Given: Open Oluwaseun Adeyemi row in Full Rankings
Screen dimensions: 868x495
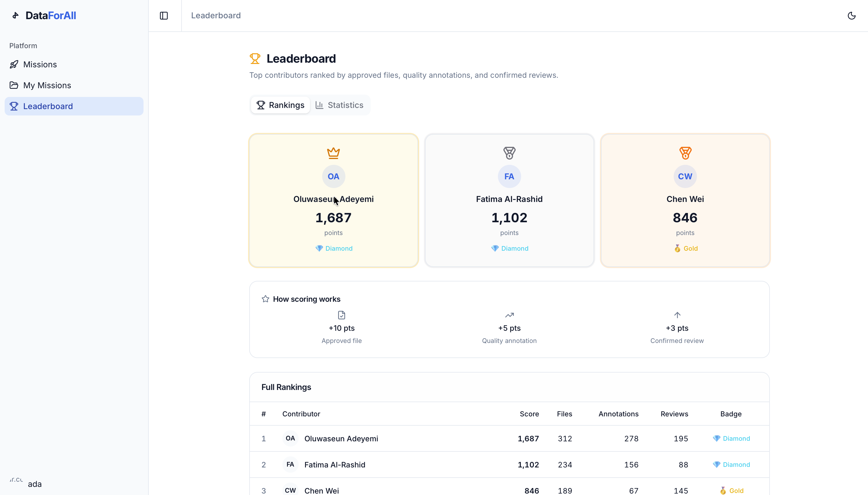Looking at the screenshot, I should pyautogui.click(x=341, y=438).
